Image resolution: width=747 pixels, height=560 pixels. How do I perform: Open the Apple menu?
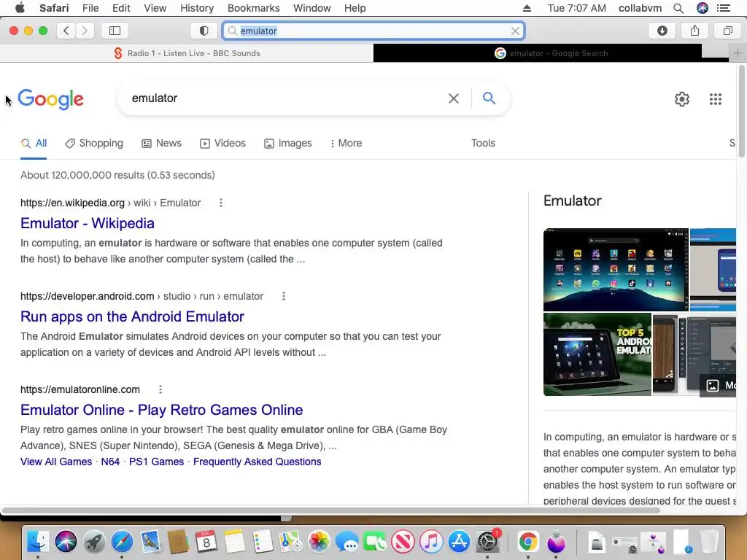pos(20,8)
